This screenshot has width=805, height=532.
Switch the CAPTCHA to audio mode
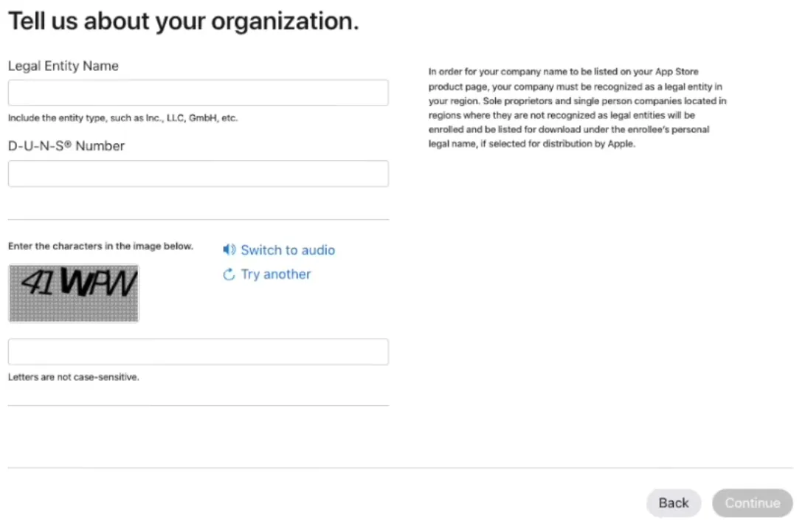[287, 249]
